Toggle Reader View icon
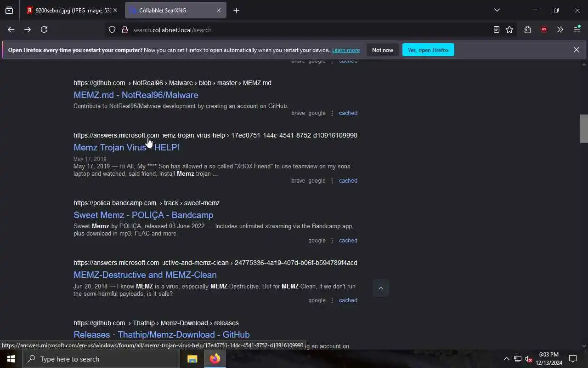The width and height of the screenshot is (588, 368). coord(496,29)
